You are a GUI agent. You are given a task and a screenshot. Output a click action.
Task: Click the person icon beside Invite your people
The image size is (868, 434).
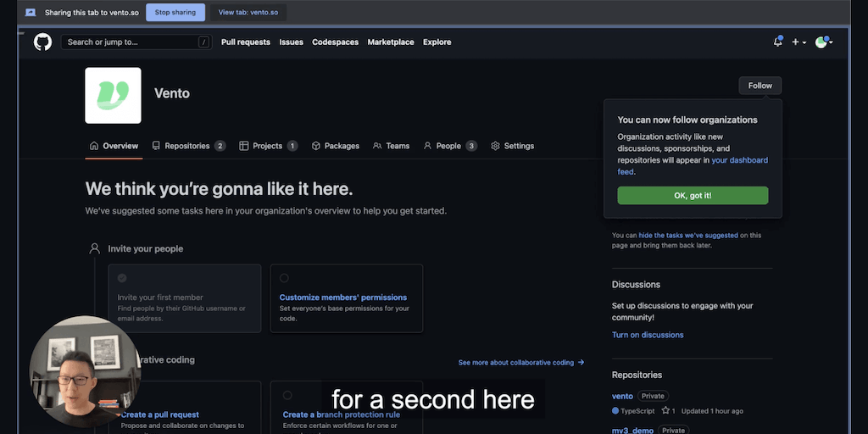click(95, 249)
